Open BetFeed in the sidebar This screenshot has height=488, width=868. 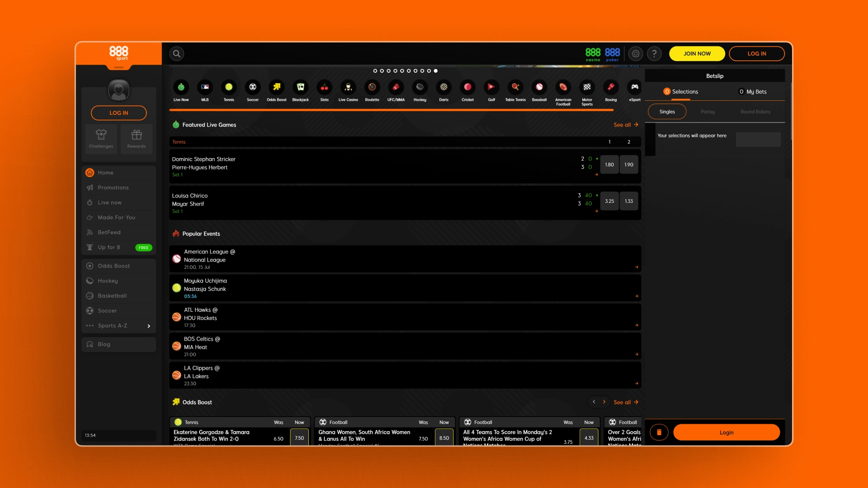pyautogui.click(x=119, y=232)
